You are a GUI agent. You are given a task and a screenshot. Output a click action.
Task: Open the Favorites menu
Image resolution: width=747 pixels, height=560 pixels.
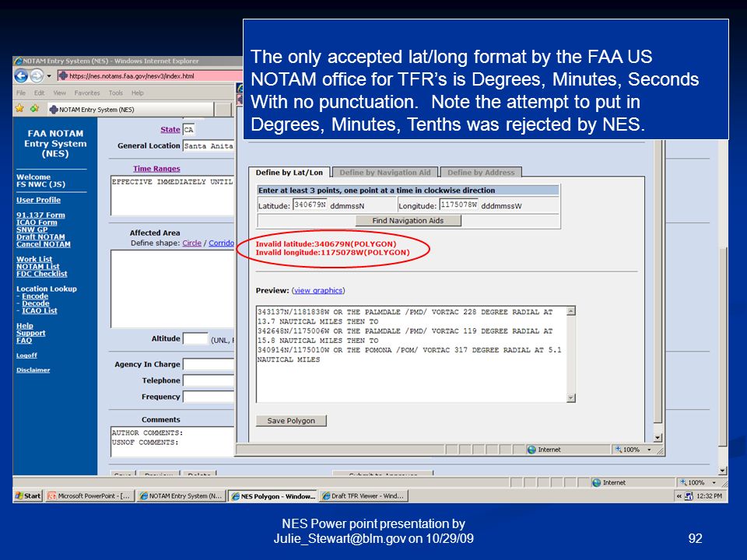click(87, 93)
